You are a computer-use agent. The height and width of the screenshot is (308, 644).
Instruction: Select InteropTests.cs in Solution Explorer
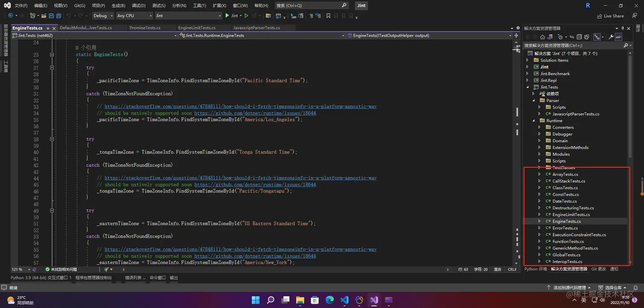click(567, 262)
